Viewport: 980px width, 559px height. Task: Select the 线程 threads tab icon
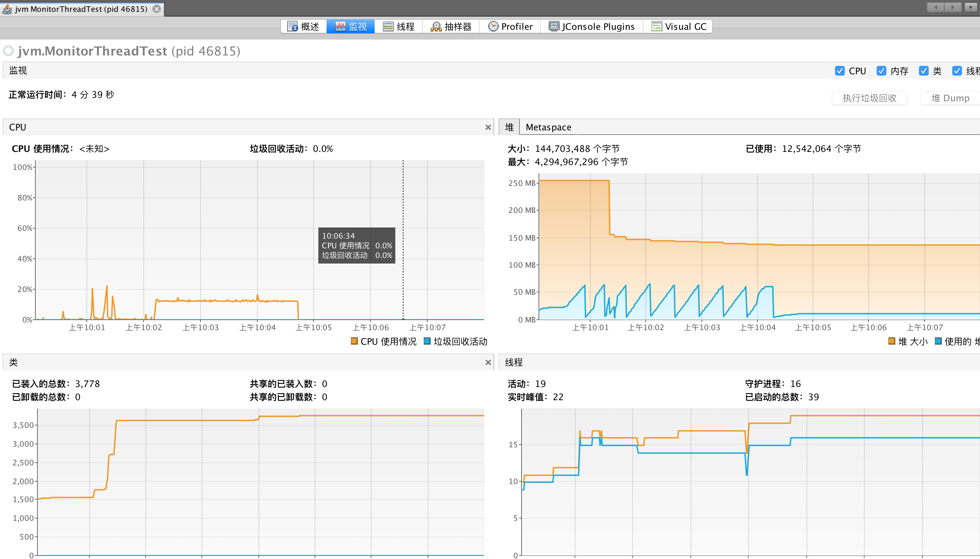click(x=388, y=26)
